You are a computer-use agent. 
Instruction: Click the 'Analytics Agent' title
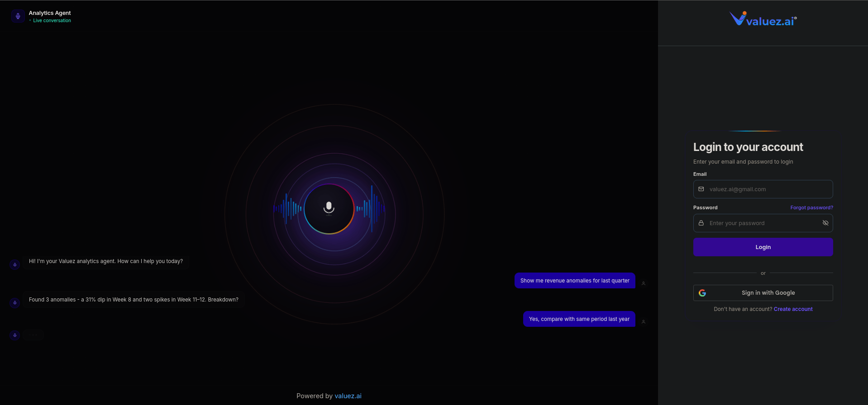50,13
